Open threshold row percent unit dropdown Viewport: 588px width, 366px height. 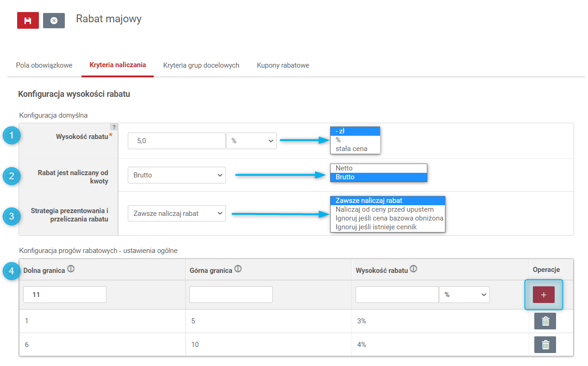tap(464, 295)
